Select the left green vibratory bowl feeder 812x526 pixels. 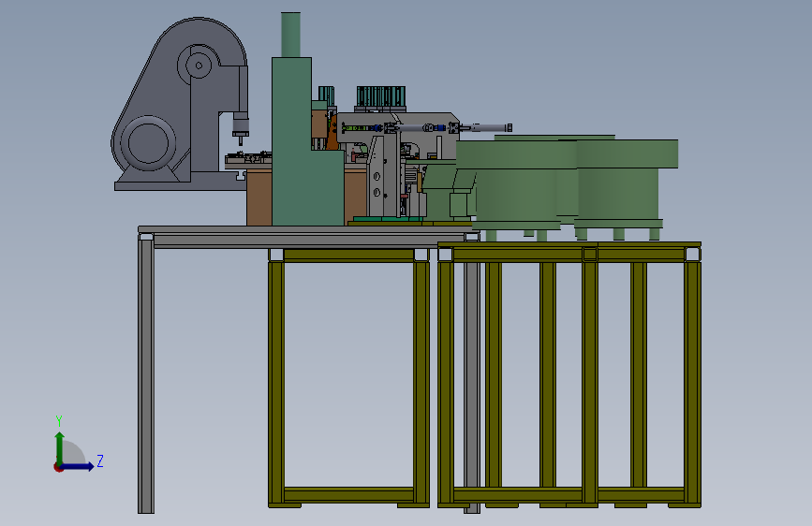tap(516, 183)
